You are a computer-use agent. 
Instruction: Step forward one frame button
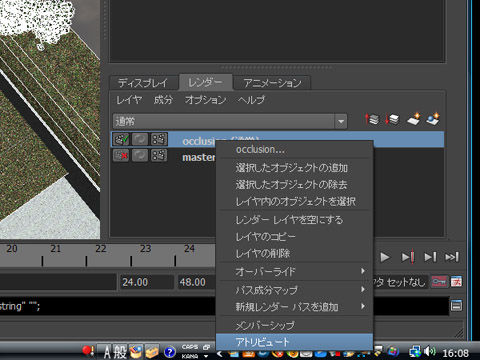[x=430, y=257]
